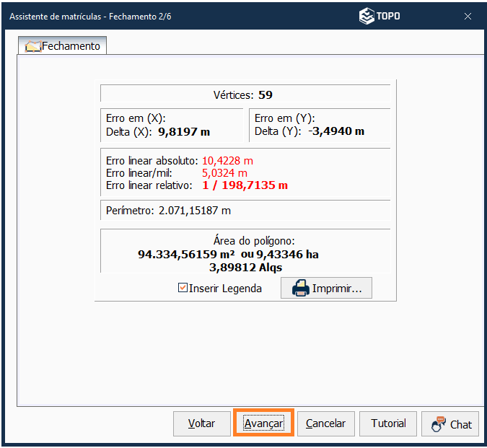Click the Perímetro value 2.071,15187 m
487x448 pixels.
(195, 210)
